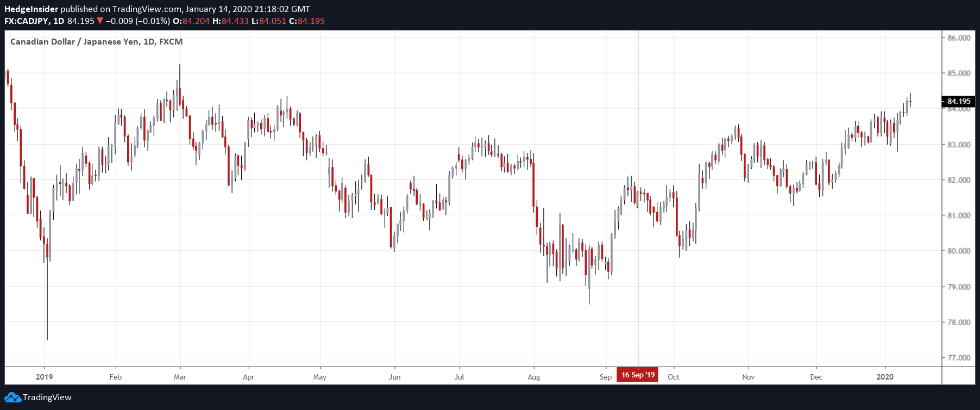Click the red down-arrow change indicator

(99, 21)
